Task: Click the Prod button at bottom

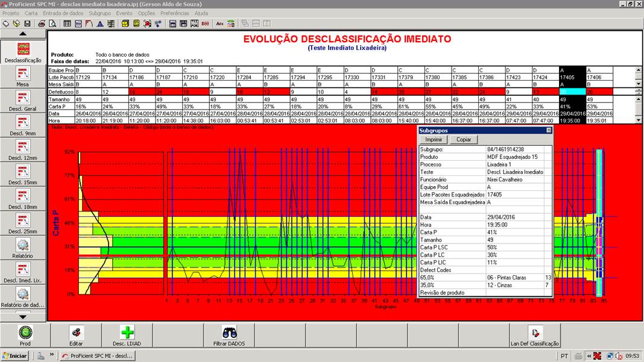Action: pos(25,335)
